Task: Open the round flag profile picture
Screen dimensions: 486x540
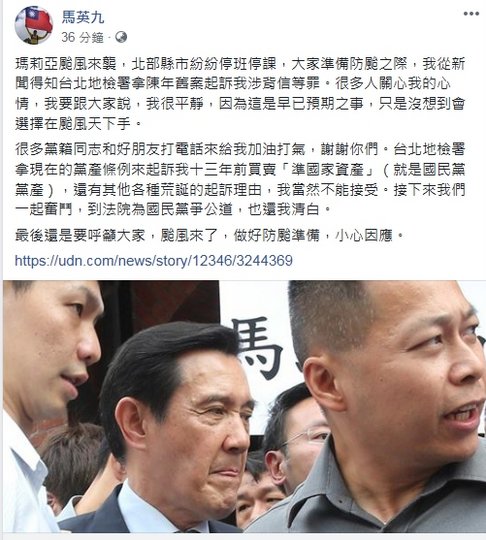Action: (34, 26)
